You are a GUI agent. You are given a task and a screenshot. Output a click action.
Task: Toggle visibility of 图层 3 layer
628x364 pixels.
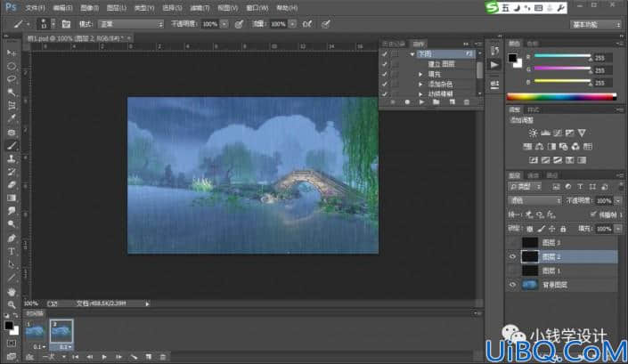pos(513,242)
